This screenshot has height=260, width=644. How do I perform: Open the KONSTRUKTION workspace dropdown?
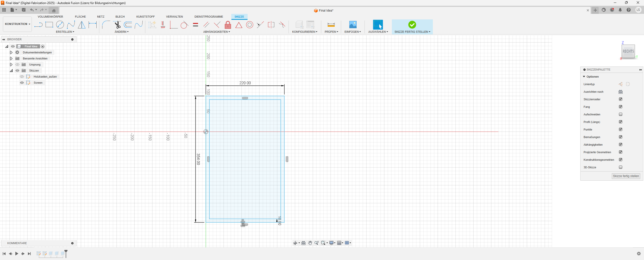tap(17, 24)
